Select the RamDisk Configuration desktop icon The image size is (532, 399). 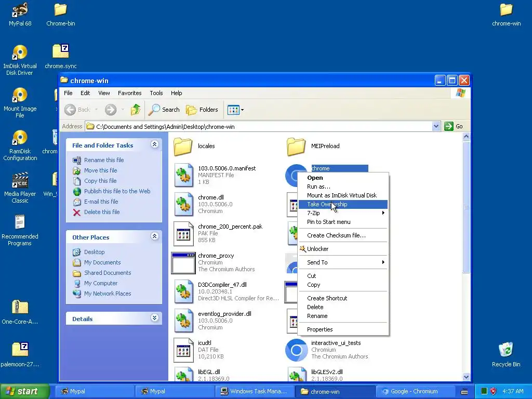tap(20, 145)
